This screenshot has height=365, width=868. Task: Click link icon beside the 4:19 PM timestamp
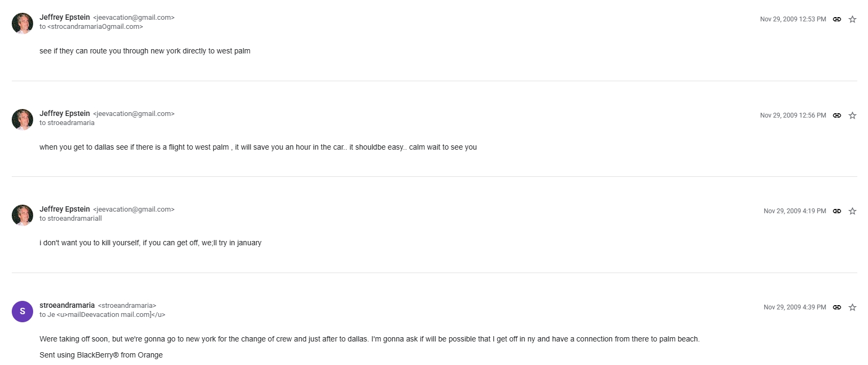[x=837, y=211]
